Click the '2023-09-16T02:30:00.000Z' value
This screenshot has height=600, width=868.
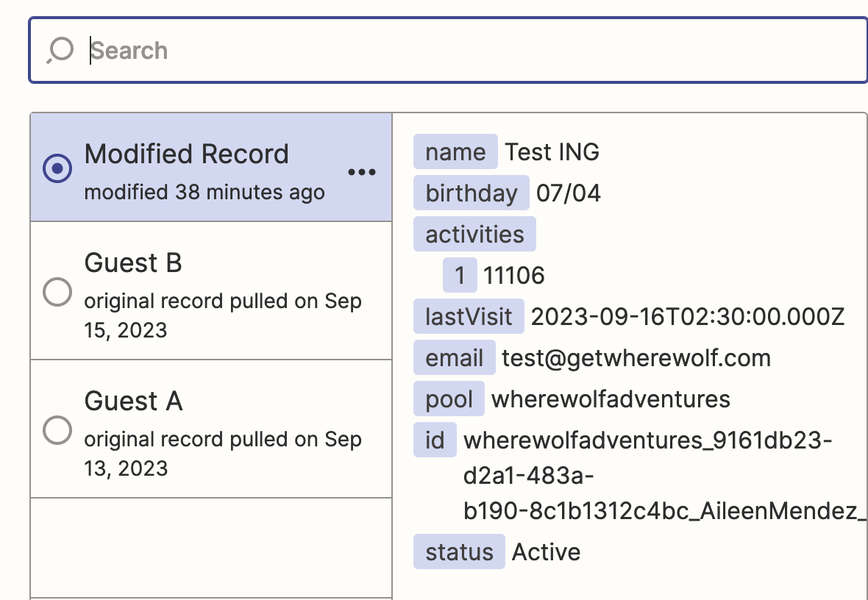[x=688, y=317]
